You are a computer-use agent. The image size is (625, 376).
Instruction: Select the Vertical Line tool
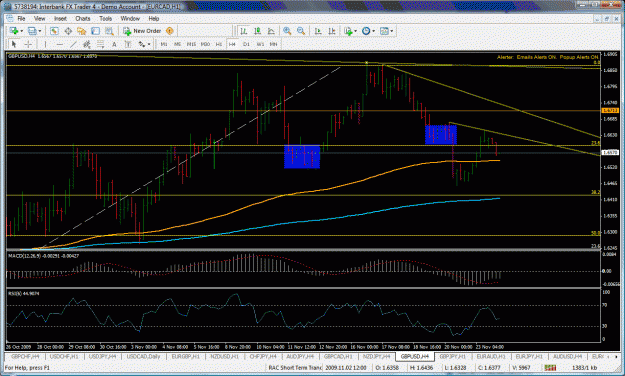[45, 44]
